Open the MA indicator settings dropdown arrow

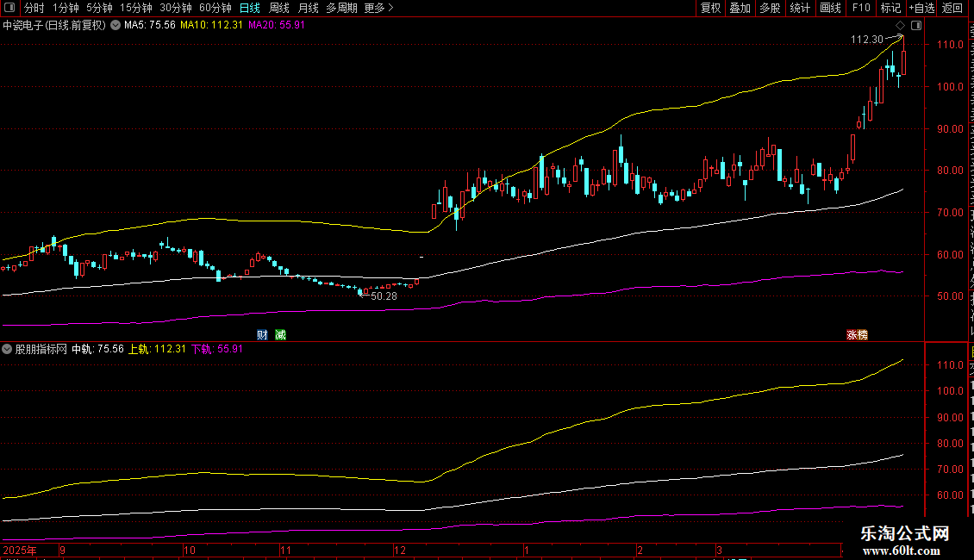point(116,26)
